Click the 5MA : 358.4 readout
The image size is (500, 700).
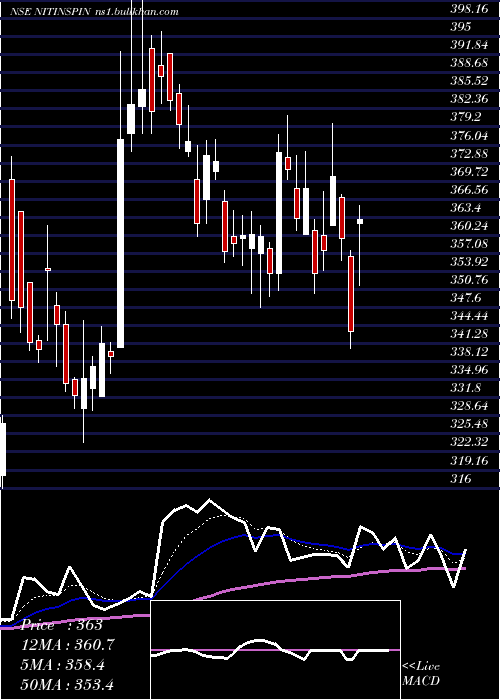pos(63,665)
